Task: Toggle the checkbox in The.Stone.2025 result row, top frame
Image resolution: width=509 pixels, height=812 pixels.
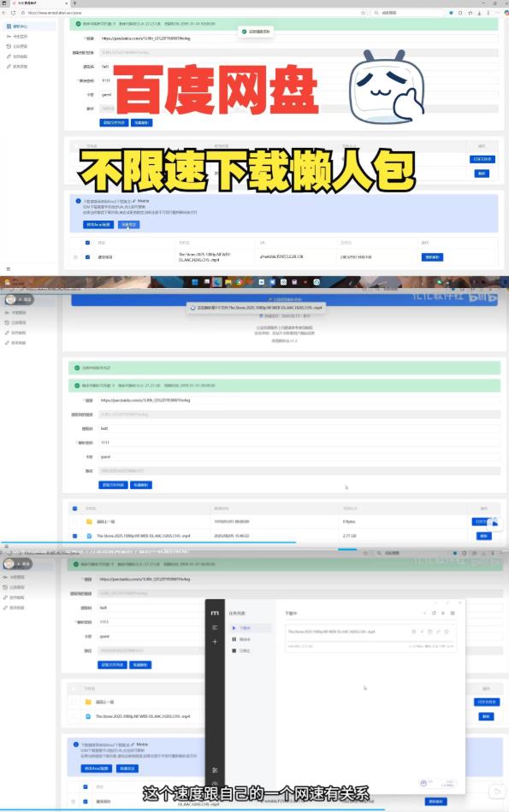Action: pos(87,257)
